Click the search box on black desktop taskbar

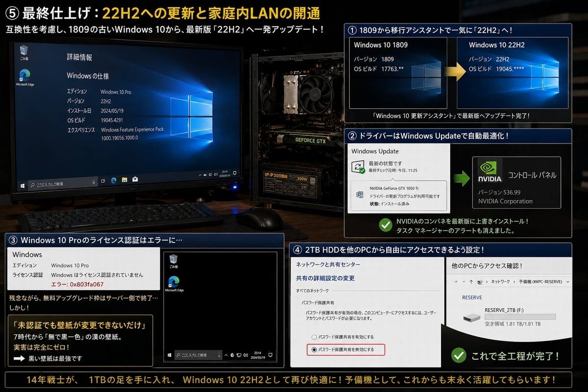coord(198,355)
